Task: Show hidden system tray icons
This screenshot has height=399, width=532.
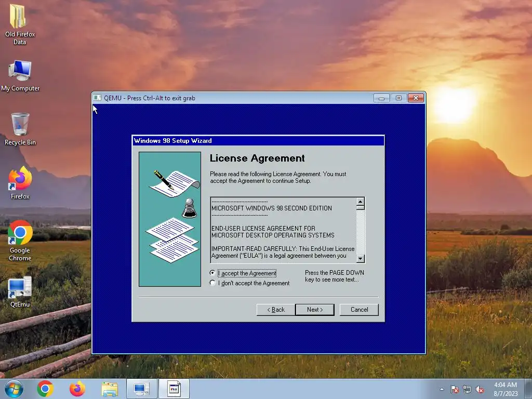Action: coord(442,389)
